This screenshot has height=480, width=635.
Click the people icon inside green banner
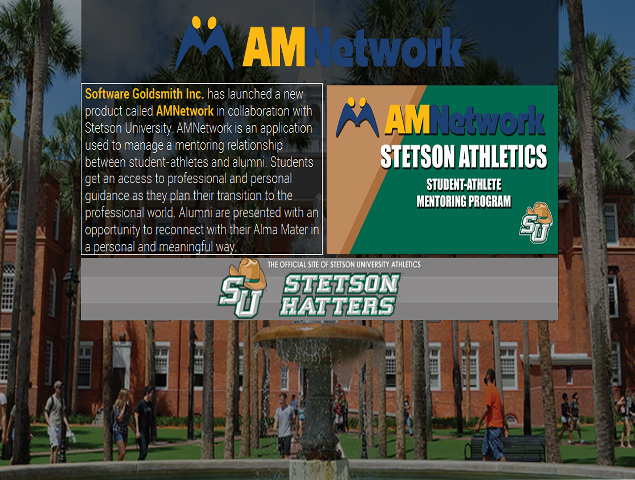(357, 117)
